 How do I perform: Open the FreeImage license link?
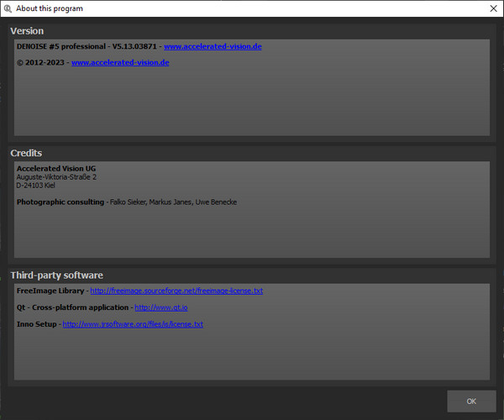(176, 291)
